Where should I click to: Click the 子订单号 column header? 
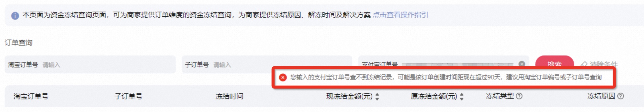point(128,96)
